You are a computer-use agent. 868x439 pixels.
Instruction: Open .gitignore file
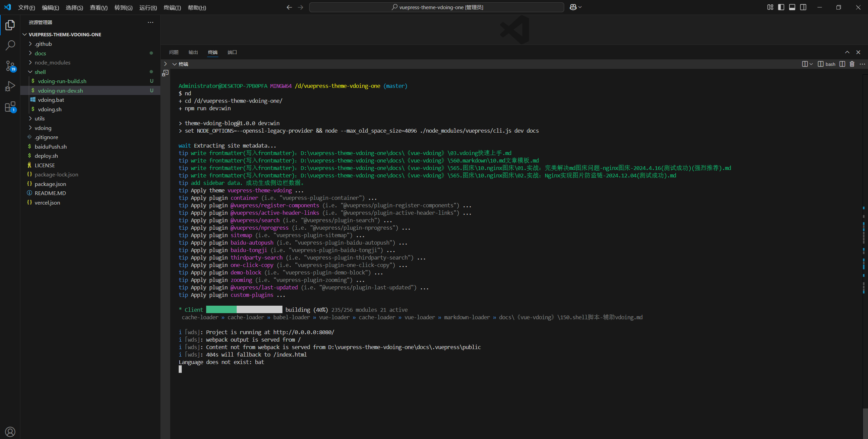[90, 137]
